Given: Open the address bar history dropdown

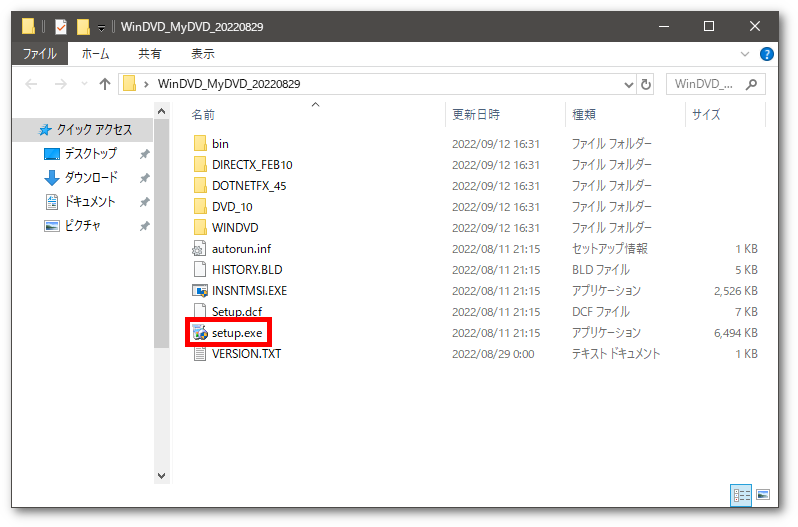Looking at the screenshot, I should point(629,84).
